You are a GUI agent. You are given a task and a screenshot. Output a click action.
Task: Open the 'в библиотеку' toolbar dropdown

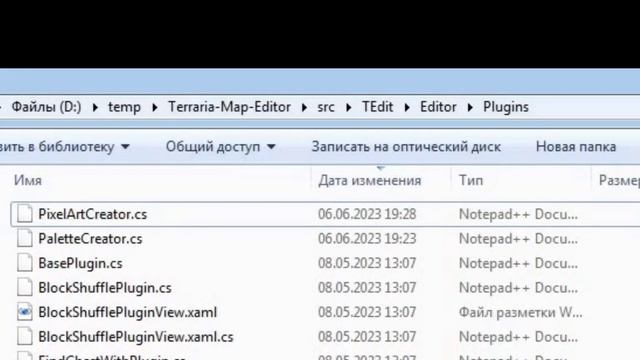click(65, 147)
